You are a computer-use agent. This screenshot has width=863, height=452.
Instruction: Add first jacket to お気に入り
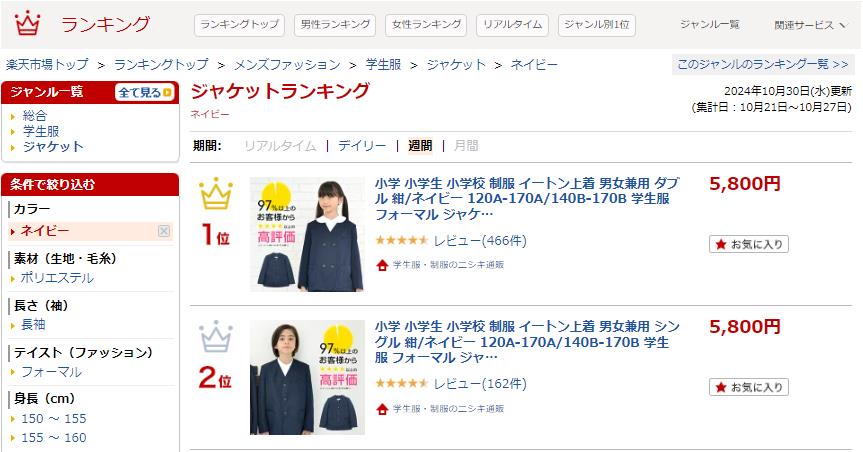tap(749, 244)
